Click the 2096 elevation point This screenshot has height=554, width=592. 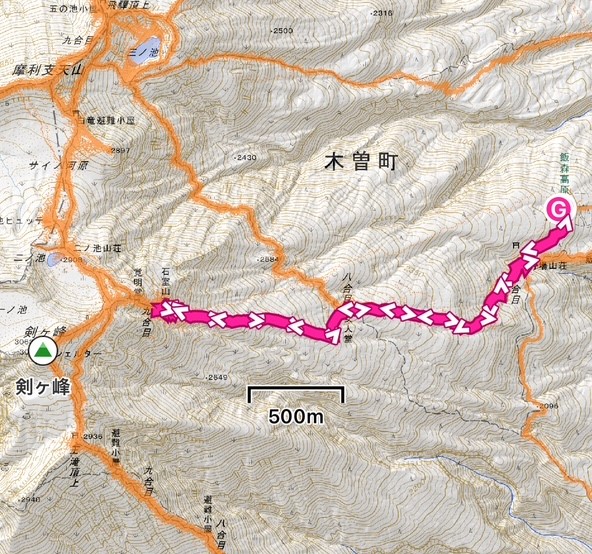549,406
